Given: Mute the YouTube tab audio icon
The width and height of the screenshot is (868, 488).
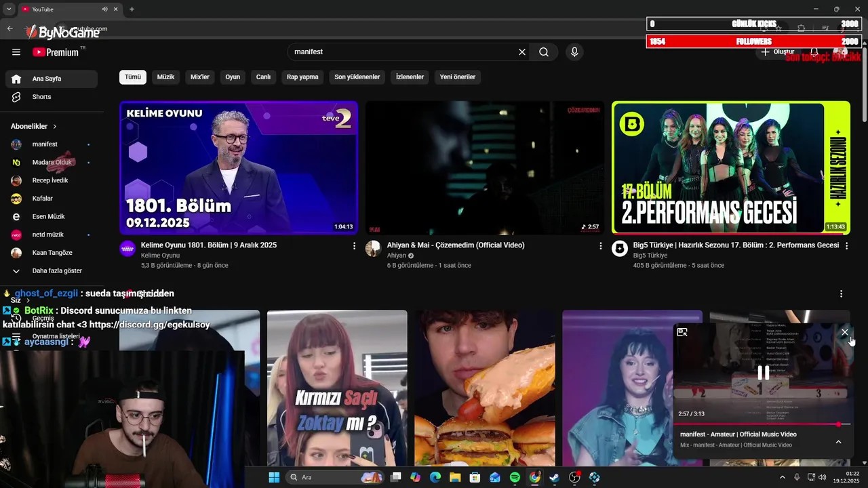Looking at the screenshot, I should pos(104,9).
